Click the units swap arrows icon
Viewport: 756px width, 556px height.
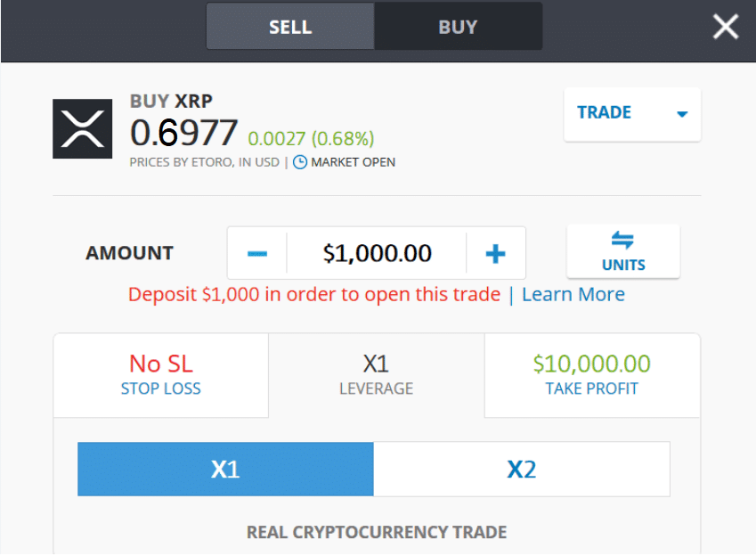tap(622, 240)
